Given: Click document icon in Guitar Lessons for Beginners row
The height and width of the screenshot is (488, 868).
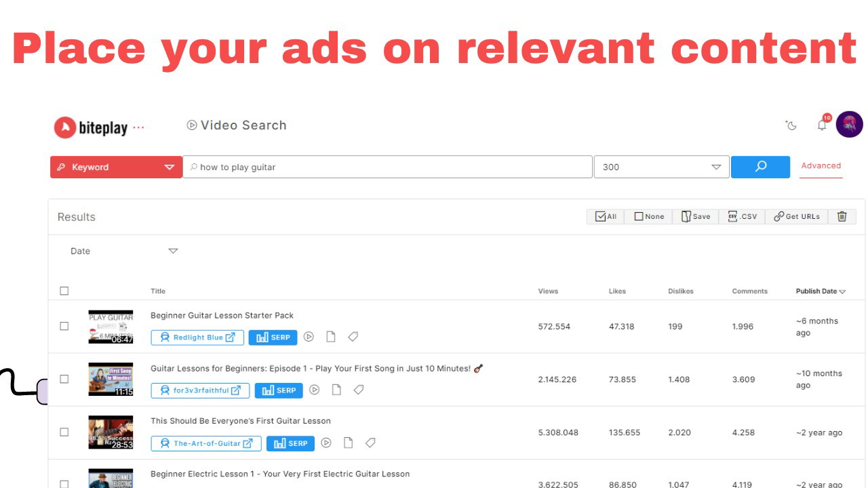Looking at the screenshot, I should [x=336, y=390].
